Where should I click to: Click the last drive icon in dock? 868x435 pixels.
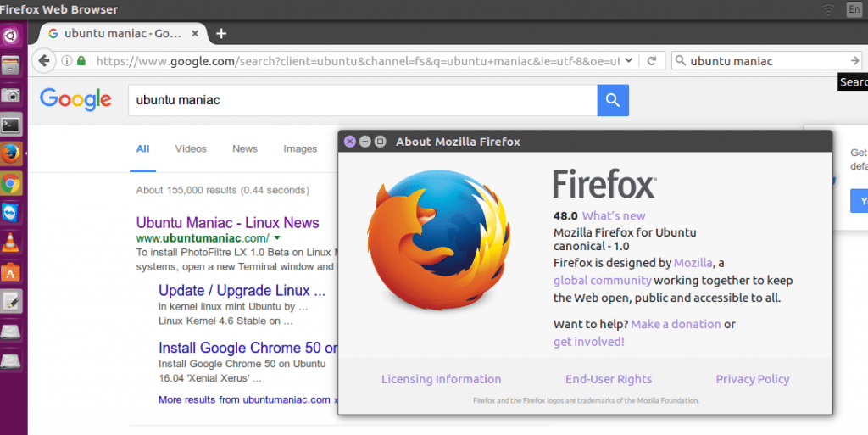[x=10, y=361]
